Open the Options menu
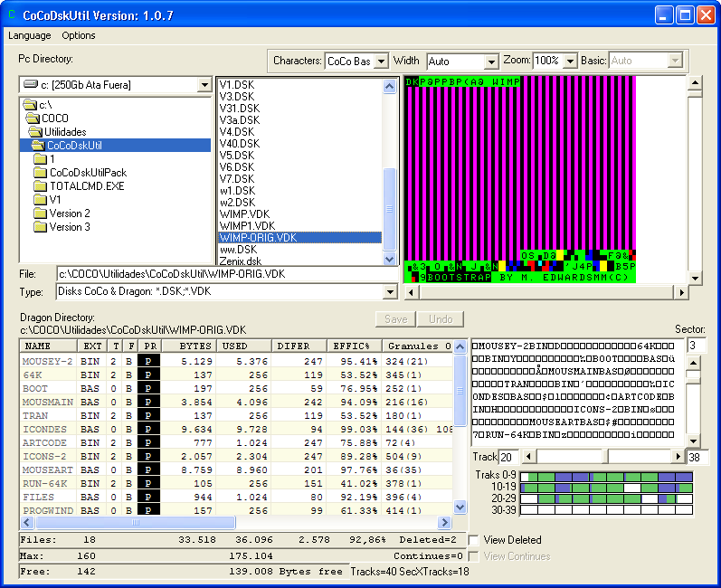 coord(79,35)
